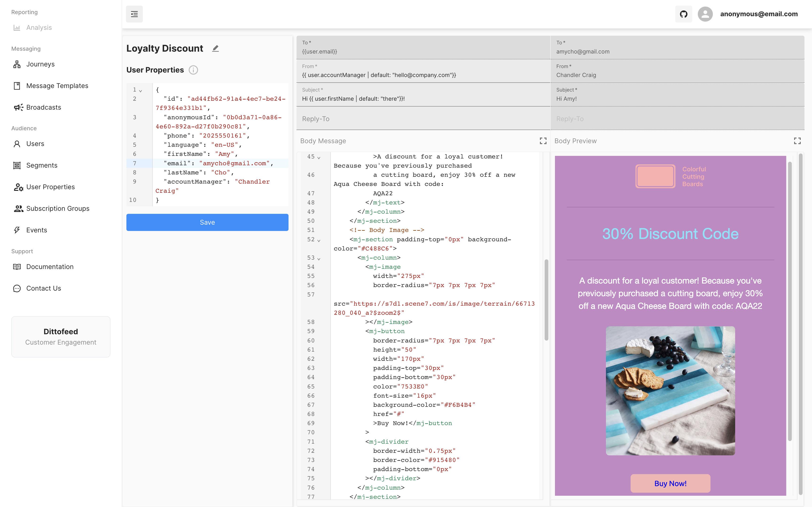Collapse the sidebar with the menu toggle icon

[134, 14]
